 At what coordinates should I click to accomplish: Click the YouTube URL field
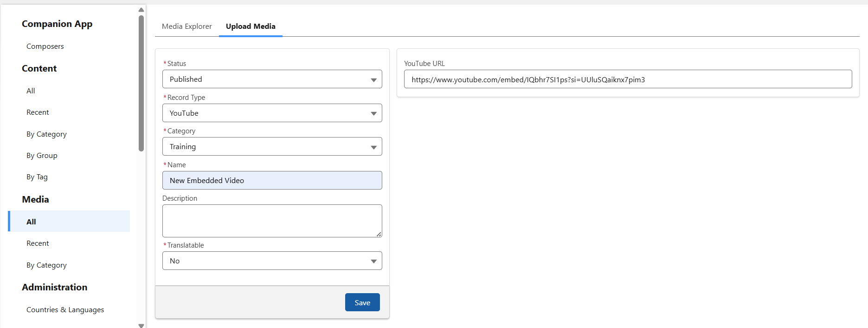tap(628, 79)
